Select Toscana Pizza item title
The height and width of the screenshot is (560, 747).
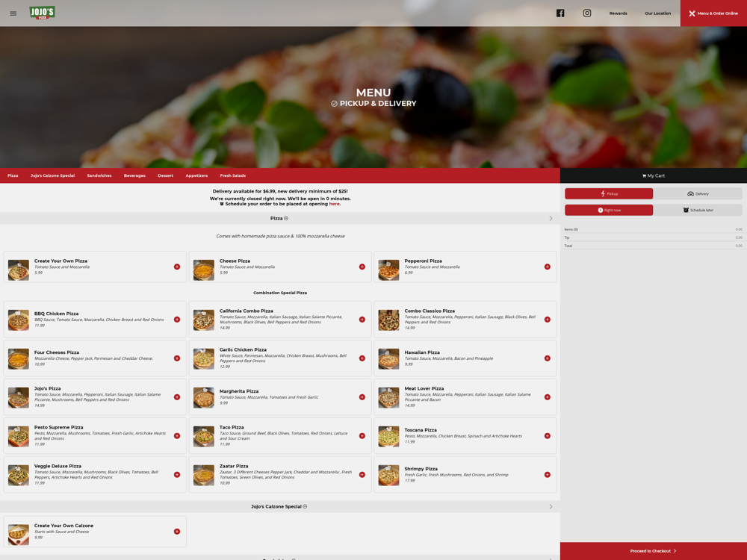(x=421, y=430)
